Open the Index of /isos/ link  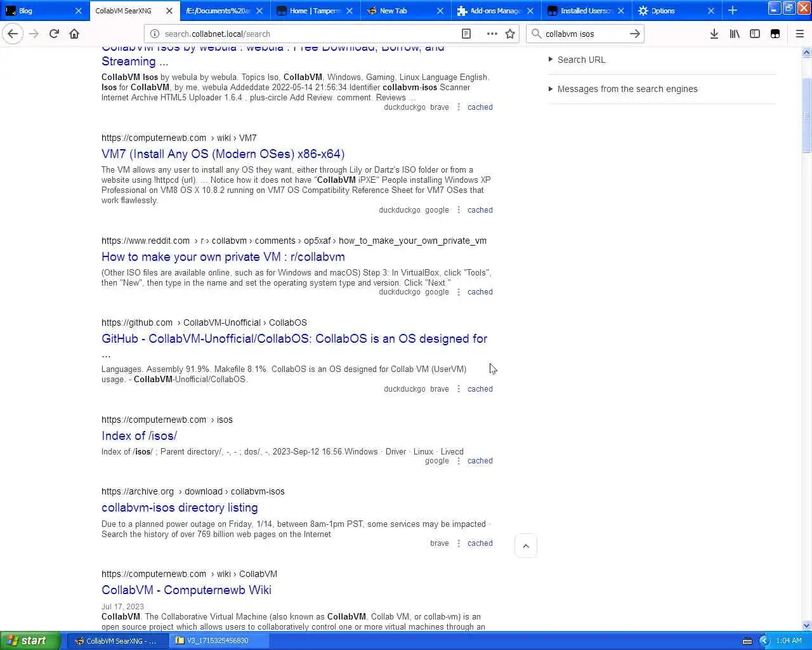click(139, 436)
